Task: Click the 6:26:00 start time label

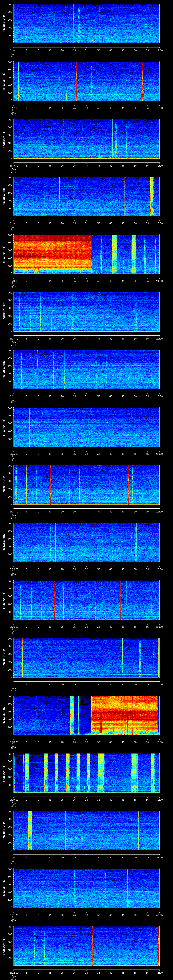Action: [14, 627]
